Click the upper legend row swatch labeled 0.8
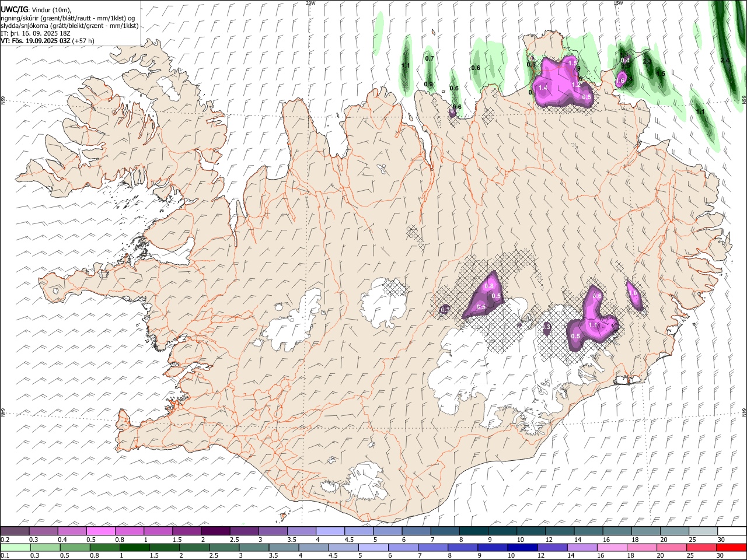747x560 pixels. [x=130, y=531]
